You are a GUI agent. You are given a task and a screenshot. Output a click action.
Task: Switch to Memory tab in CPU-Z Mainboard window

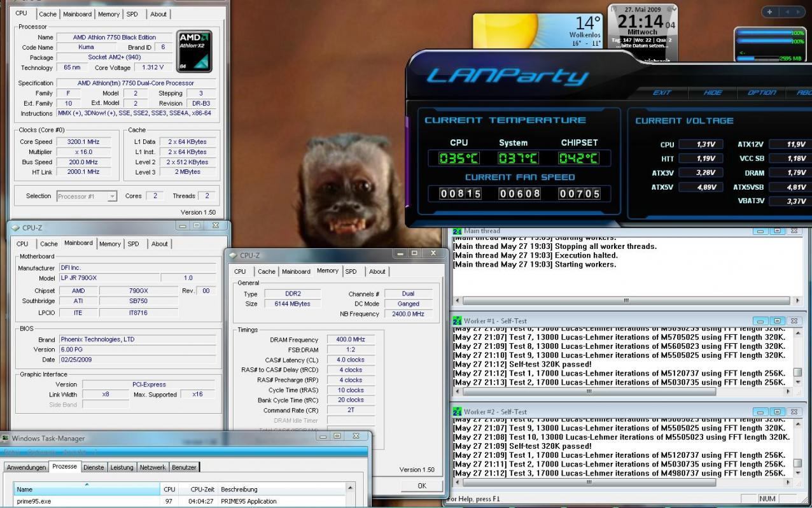(109, 244)
